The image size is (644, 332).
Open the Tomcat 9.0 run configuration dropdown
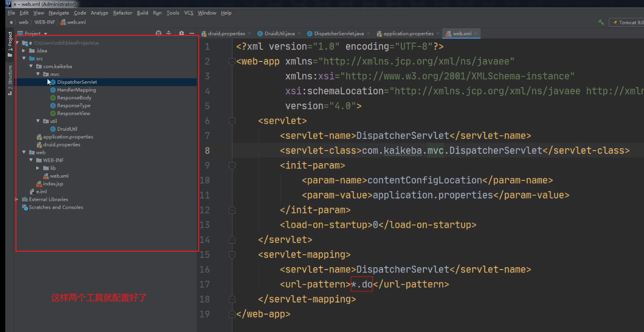[626, 22]
